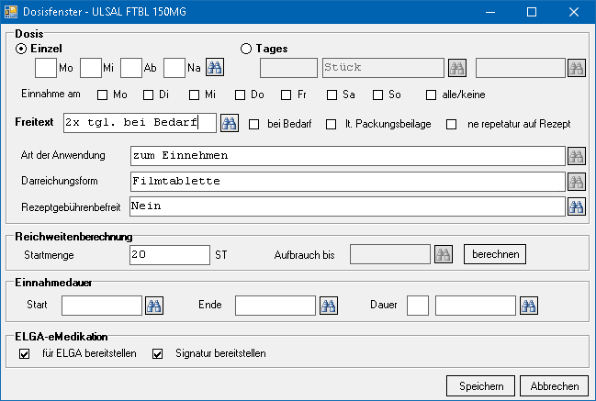Uncheck für ELGA bereitstellen
Screen dimensions: 596x401
[x=24, y=354]
